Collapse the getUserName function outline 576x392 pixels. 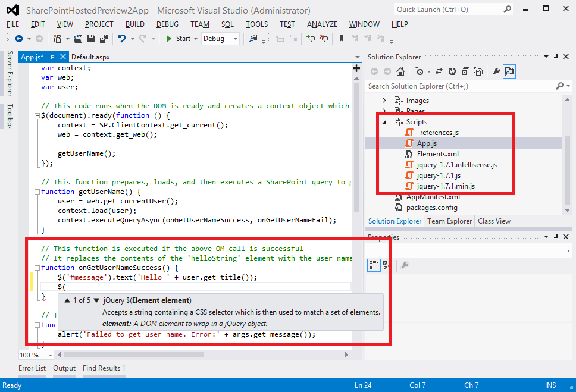[x=37, y=192]
